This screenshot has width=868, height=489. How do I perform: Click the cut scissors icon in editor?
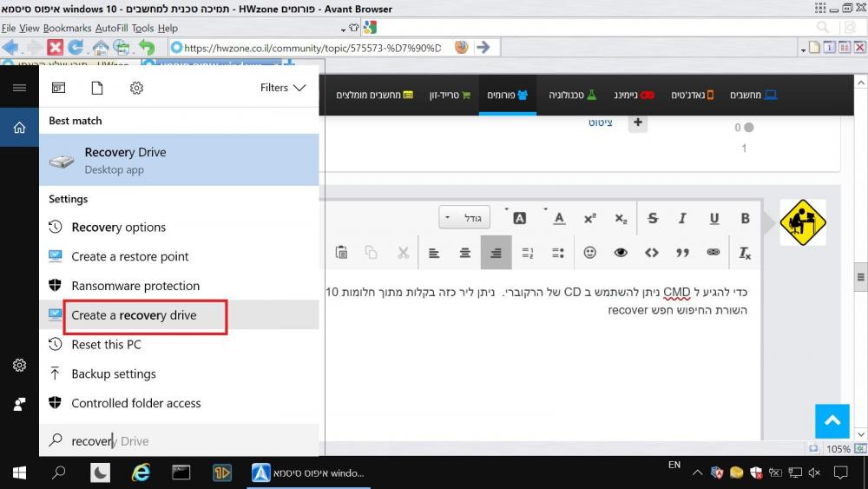point(403,253)
